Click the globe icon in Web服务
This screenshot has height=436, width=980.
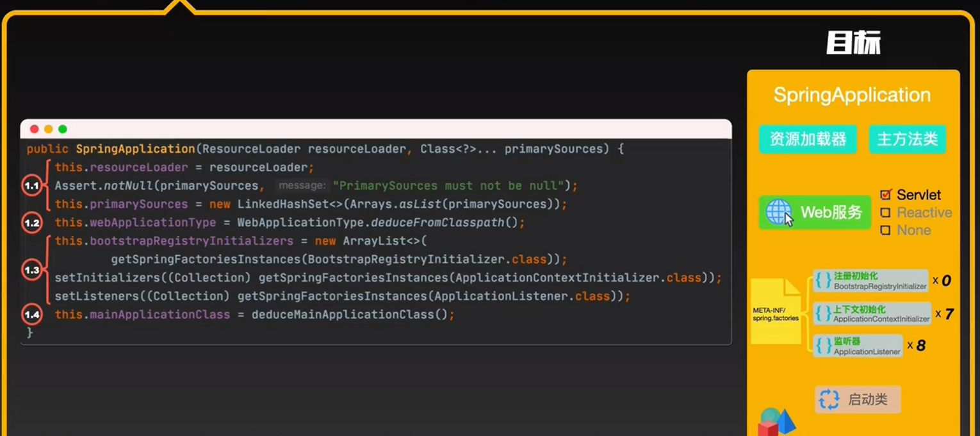point(778,212)
